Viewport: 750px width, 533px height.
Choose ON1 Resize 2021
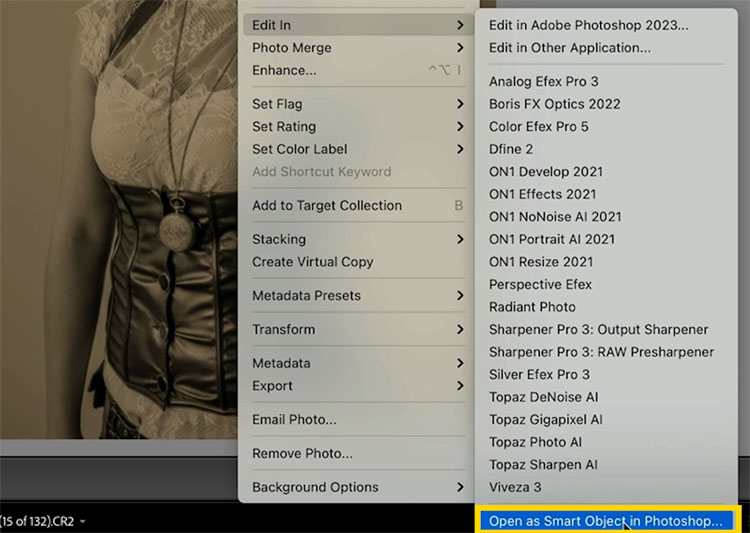(606, 262)
